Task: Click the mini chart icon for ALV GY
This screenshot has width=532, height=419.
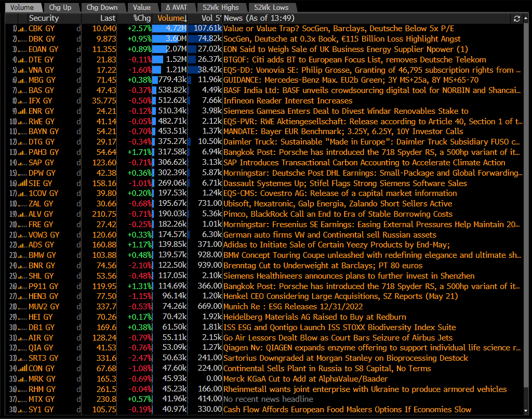Action: tap(23, 215)
